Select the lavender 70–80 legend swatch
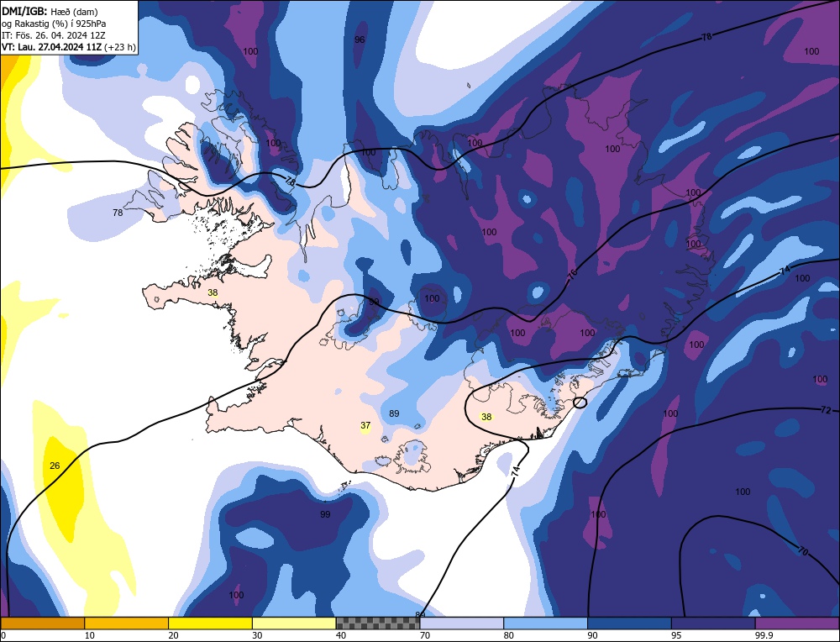 coord(462,624)
